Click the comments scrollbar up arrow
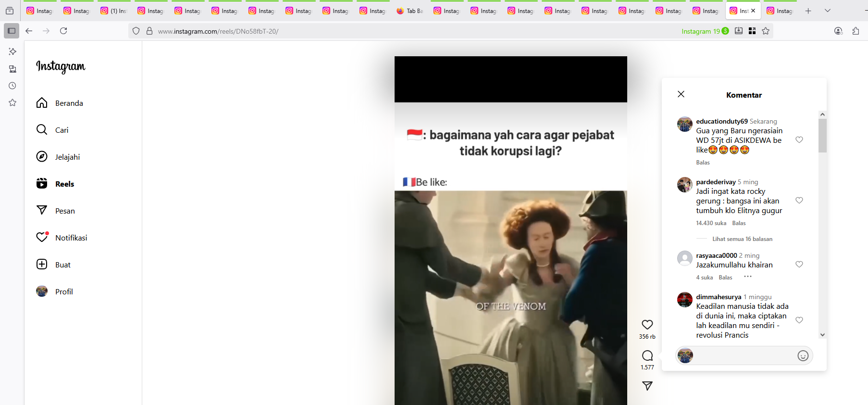 click(822, 114)
